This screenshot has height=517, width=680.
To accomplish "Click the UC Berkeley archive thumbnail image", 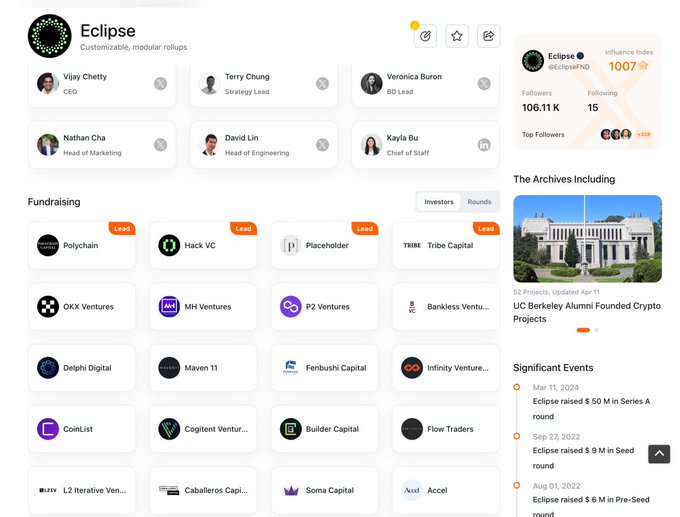I will (588, 239).
